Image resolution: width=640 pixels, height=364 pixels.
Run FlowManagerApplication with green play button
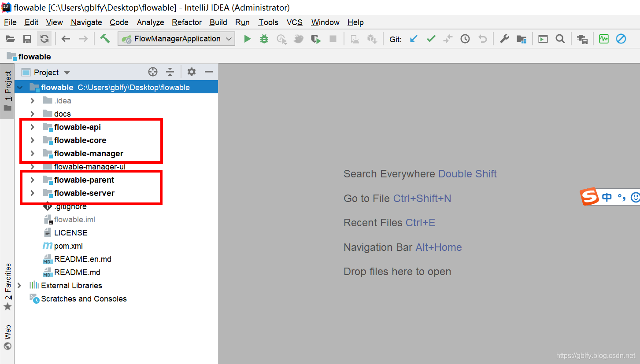(248, 39)
